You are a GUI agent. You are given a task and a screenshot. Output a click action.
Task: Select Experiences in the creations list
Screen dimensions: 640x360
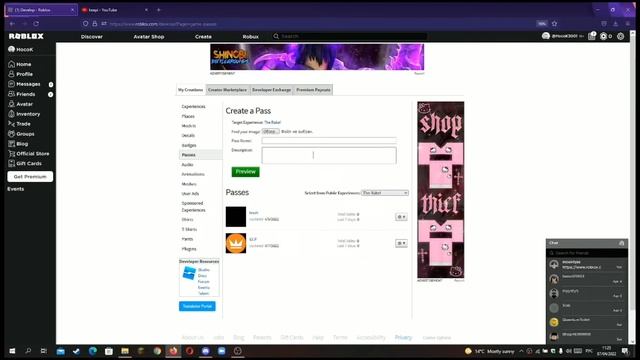point(193,107)
